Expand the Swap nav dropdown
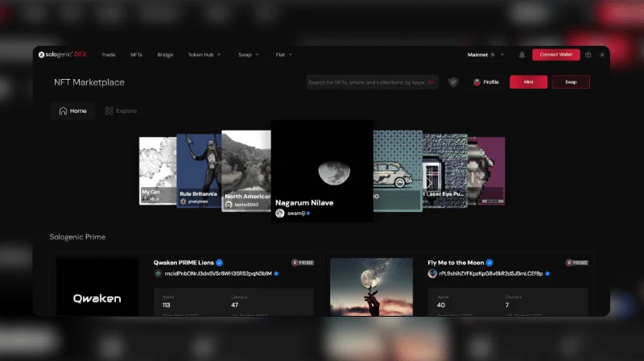Screen dimensions: 644x361 coord(249,55)
